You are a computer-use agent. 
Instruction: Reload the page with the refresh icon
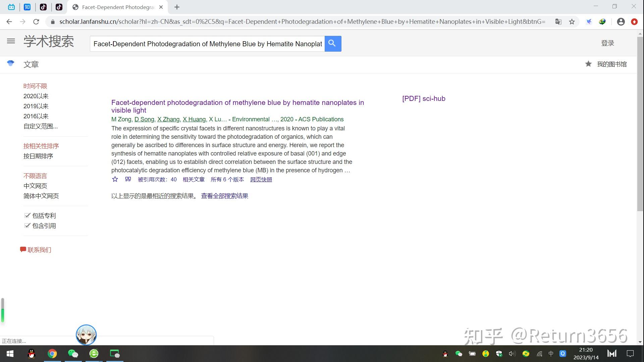click(36, 22)
